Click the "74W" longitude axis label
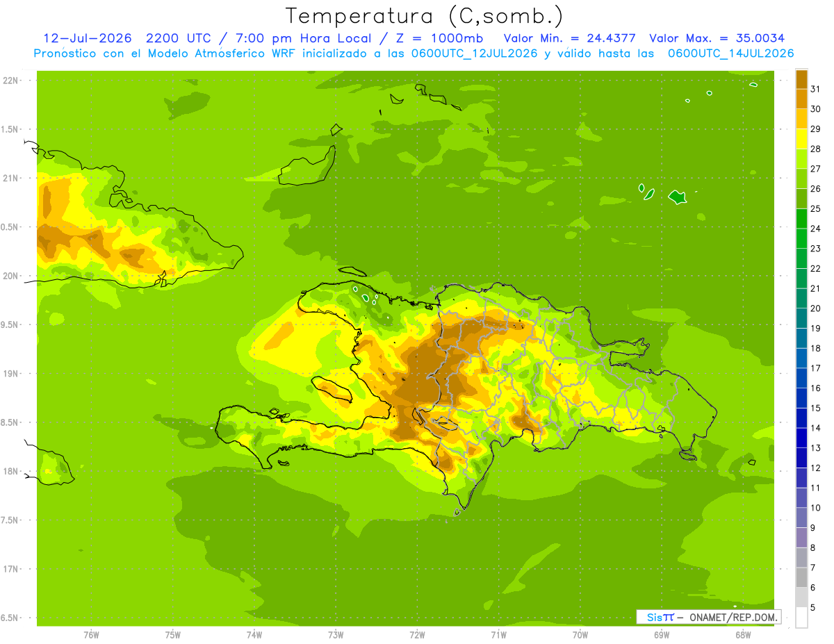The width and height of the screenshot is (834, 644). tap(254, 634)
